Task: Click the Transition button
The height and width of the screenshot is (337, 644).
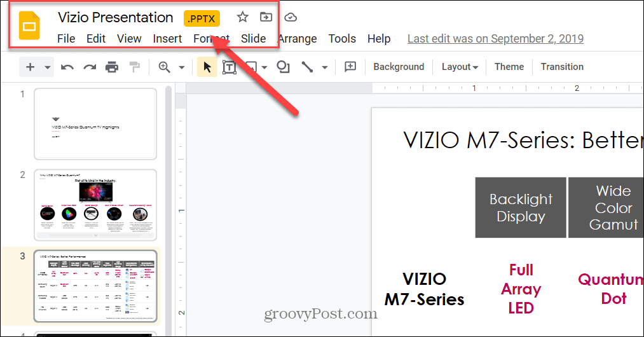Action: 562,67
